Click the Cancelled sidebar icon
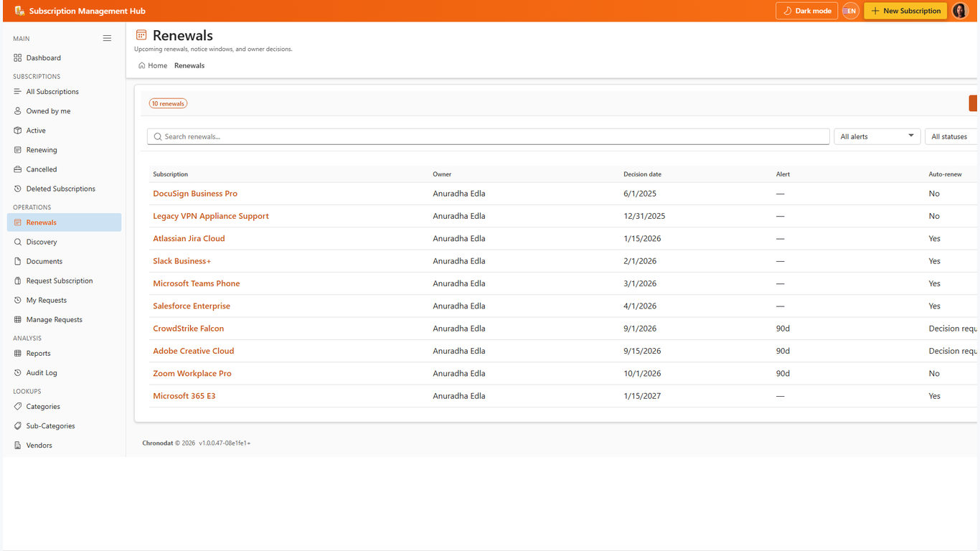The width and height of the screenshot is (980, 551). [x=18, y=169]
